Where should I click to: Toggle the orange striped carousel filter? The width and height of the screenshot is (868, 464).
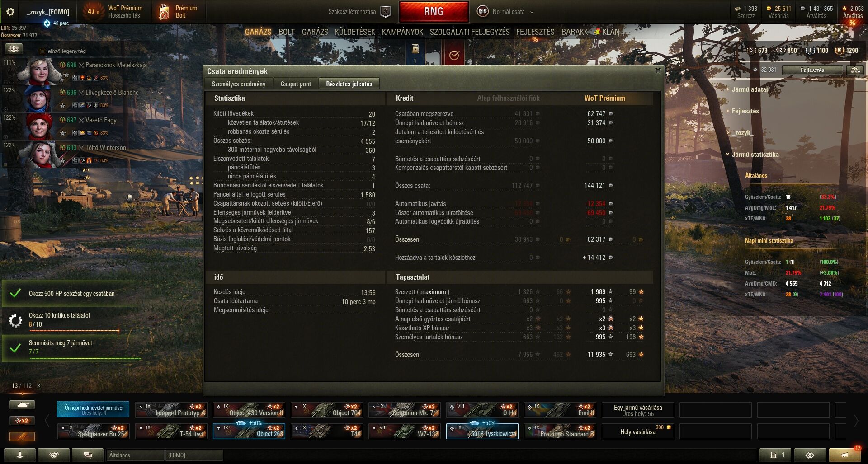(22, 436)
